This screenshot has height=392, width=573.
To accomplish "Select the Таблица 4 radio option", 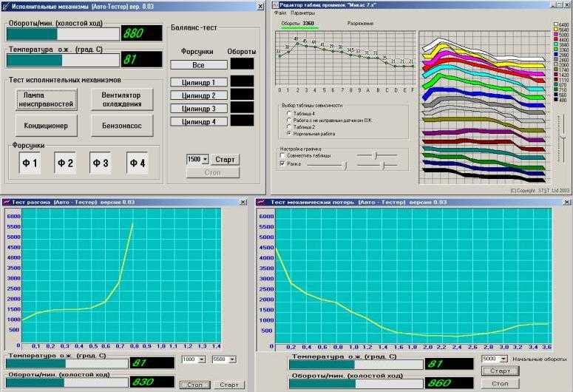I will pos(289,114).
